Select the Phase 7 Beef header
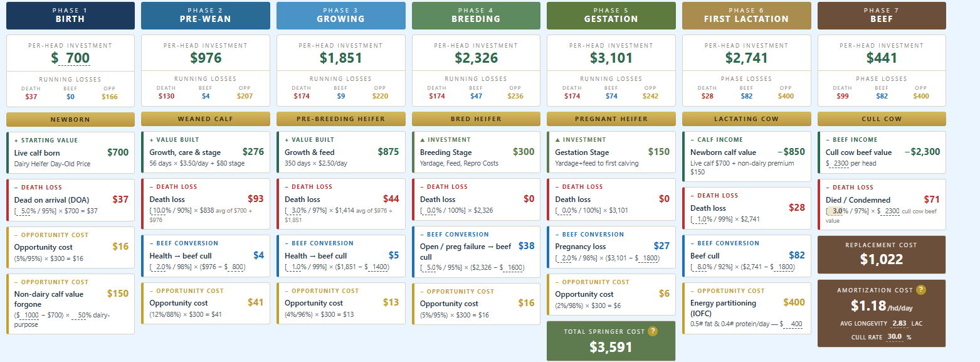Screen dimensions: 980x362 coord(882,16)
